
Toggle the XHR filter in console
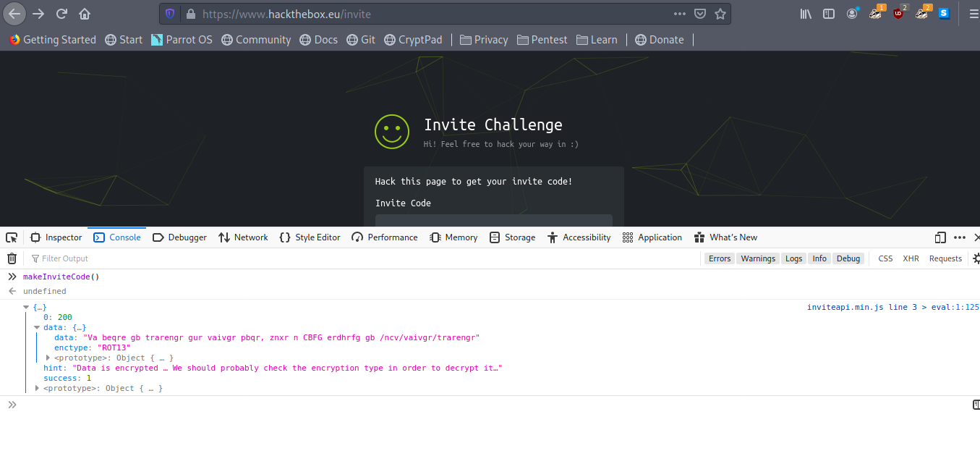pyautogui.click(x=911, y=258)
